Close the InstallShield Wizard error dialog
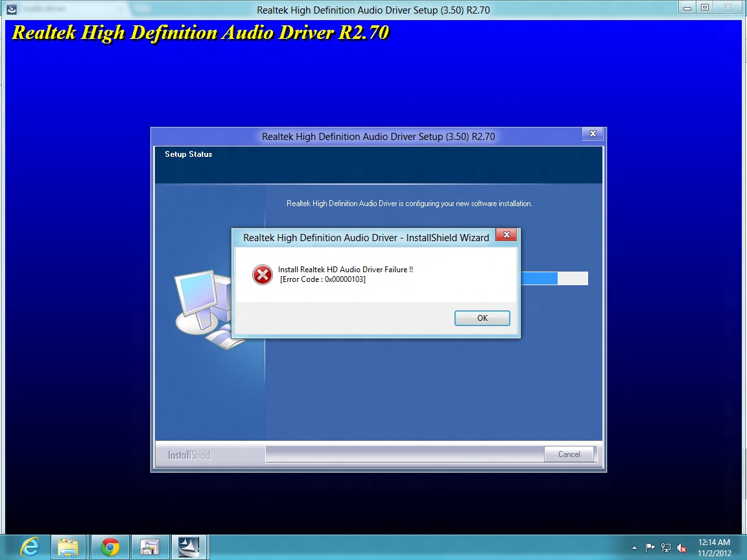 coord(506,235)
